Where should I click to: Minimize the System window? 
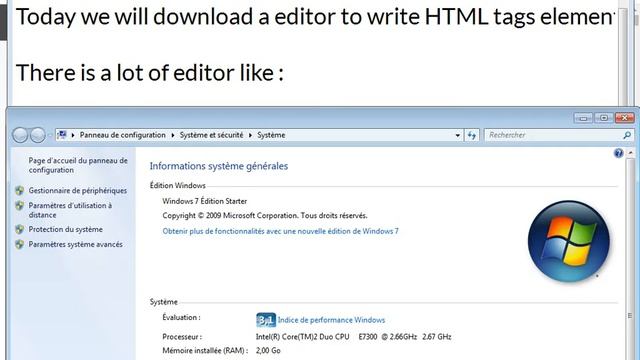coord(583,118)
